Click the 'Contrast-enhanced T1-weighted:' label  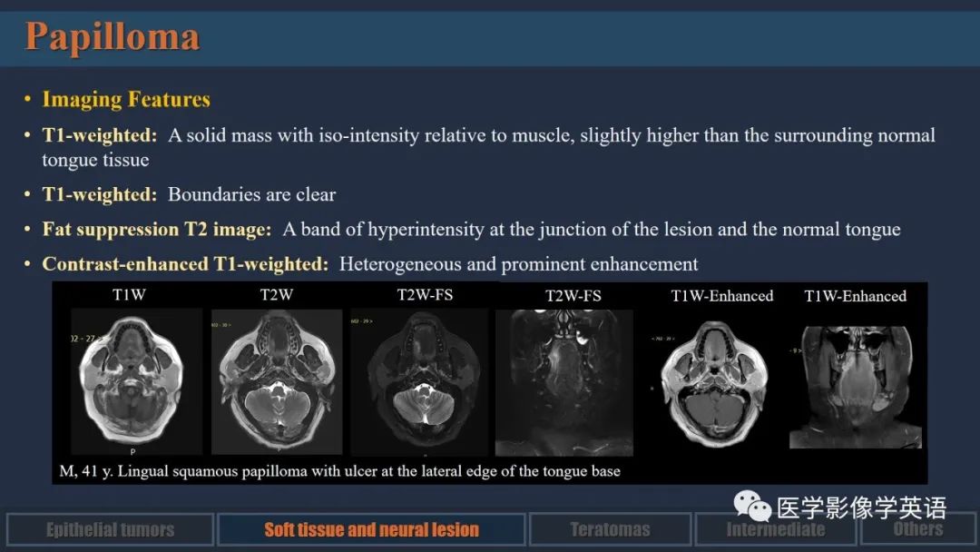click(185, 264)
